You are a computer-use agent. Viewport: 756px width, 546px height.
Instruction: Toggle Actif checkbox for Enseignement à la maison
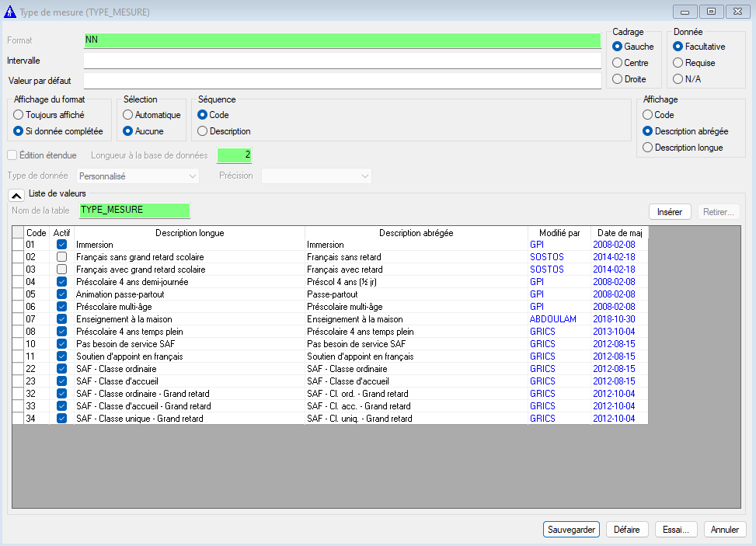coord(61,319)
